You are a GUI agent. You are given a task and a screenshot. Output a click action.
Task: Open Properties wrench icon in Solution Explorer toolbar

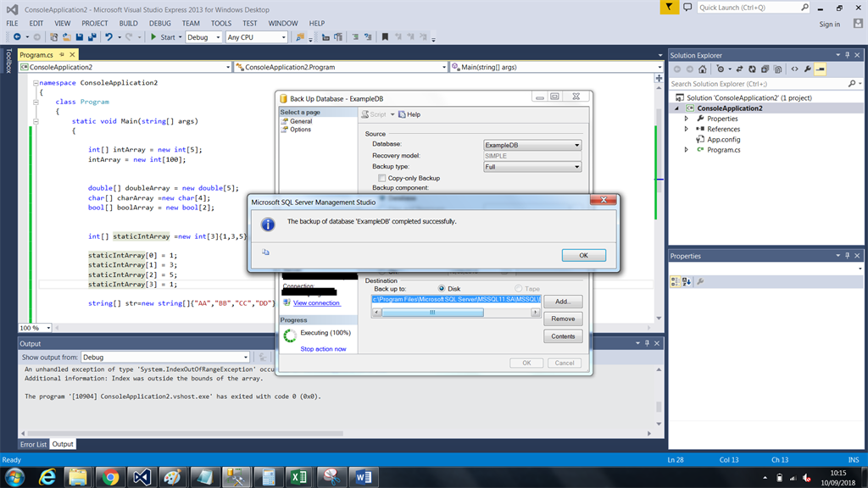pos(808,69)
